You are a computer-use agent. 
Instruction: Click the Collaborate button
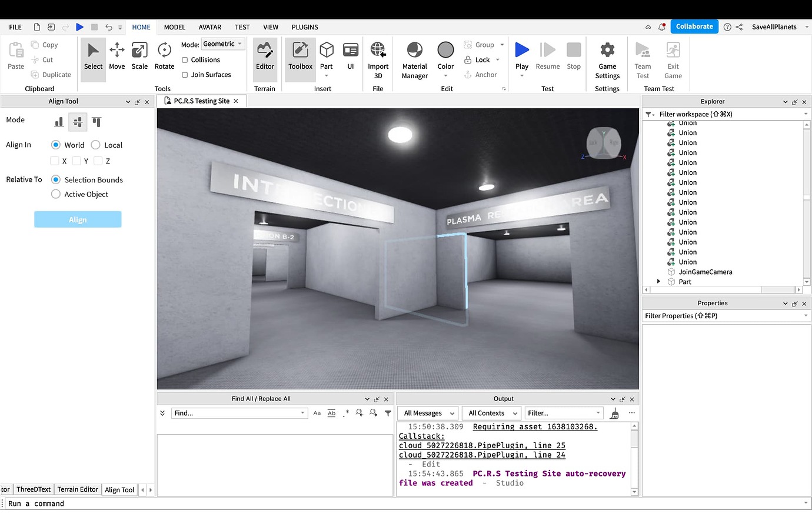pyautogui.click(x=694, y=26)
